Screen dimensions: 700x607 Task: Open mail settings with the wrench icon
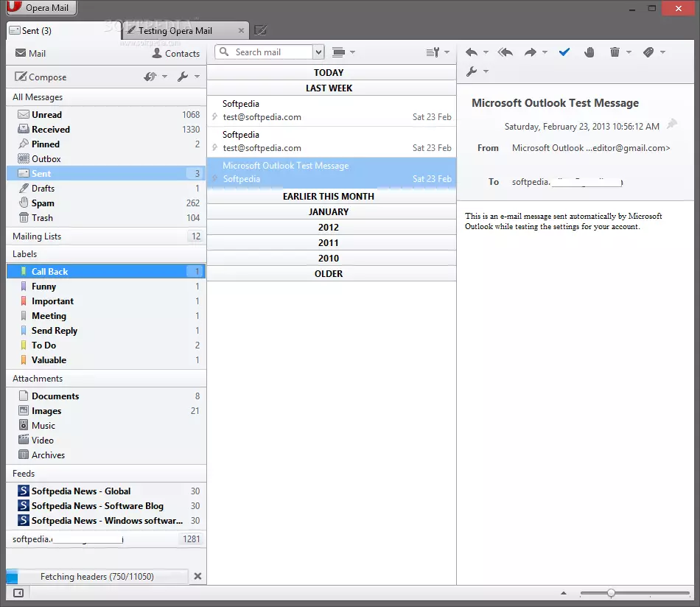point(473,71)
